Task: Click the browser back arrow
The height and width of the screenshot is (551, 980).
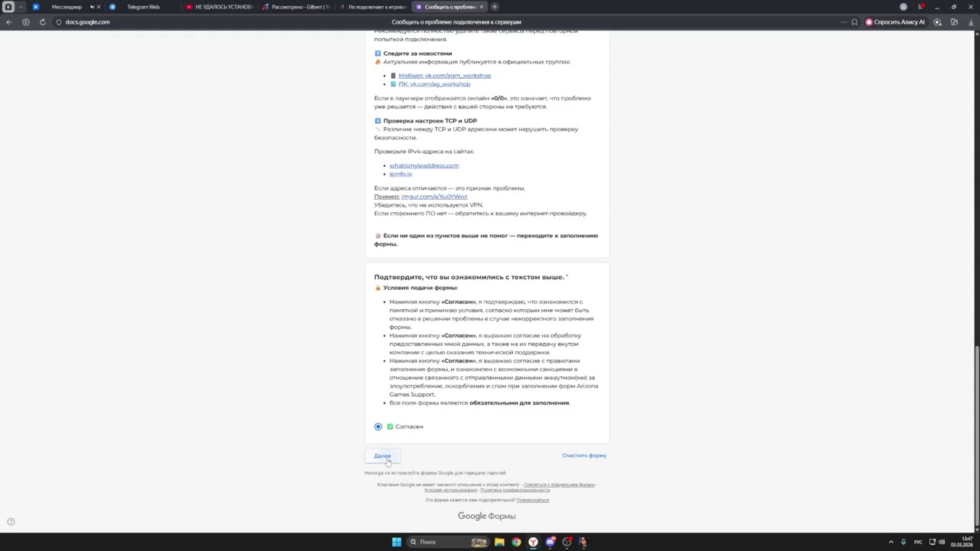Action: [9, 22]
